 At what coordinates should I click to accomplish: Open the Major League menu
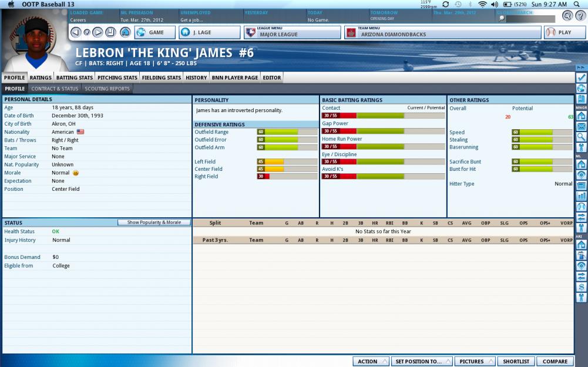292,32
